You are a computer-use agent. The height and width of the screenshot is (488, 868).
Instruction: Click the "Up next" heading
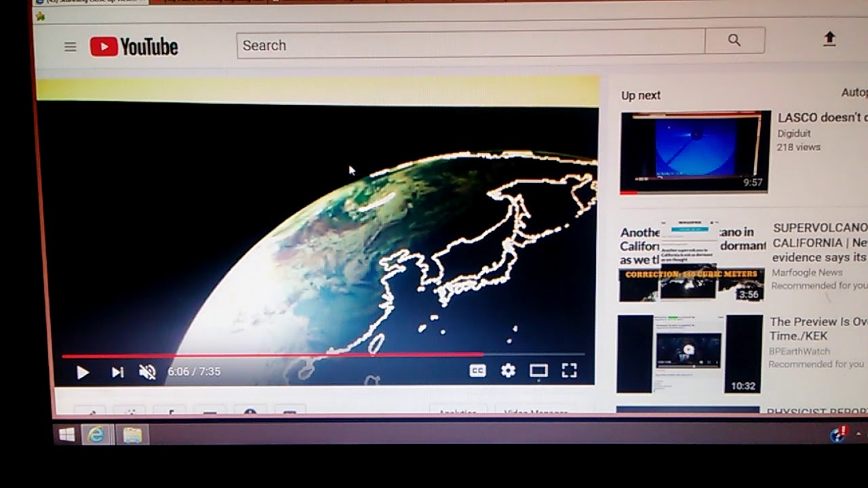[x=641, y=96]
